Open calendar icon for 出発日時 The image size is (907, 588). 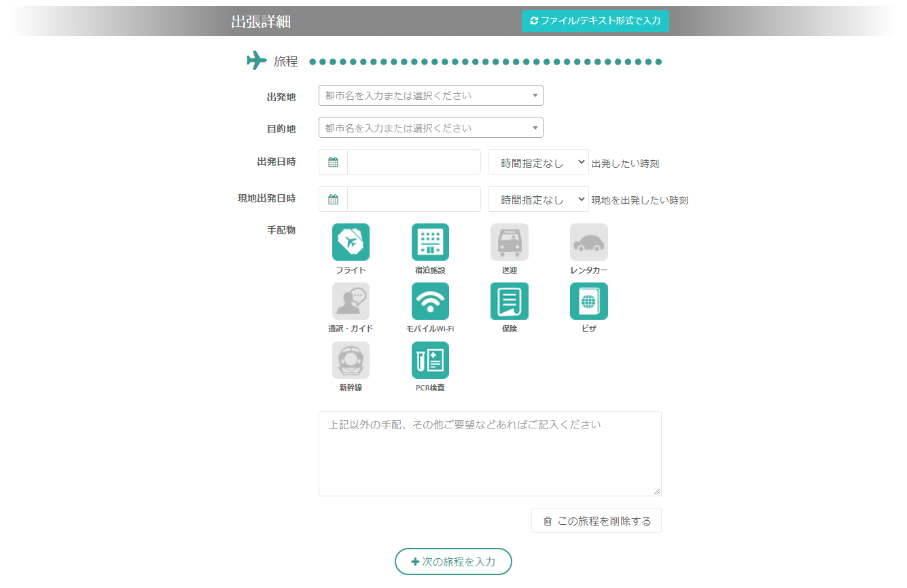click(x=333, y=162)
